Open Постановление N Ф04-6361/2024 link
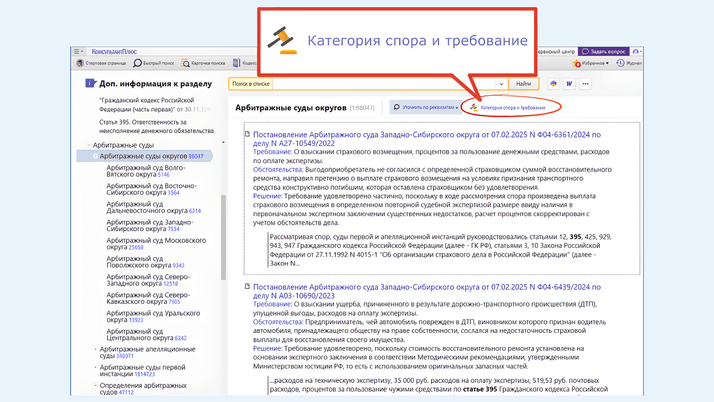This screenshot has height=402, width=714. [427, 139]
